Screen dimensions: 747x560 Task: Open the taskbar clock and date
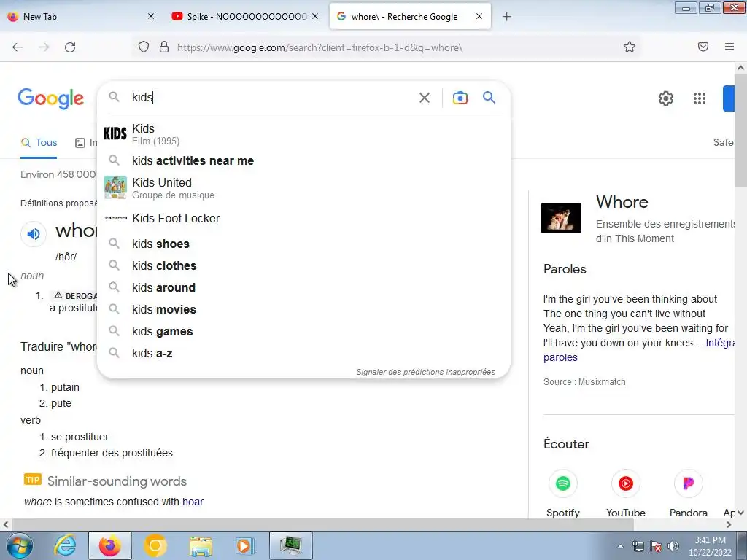710,546
